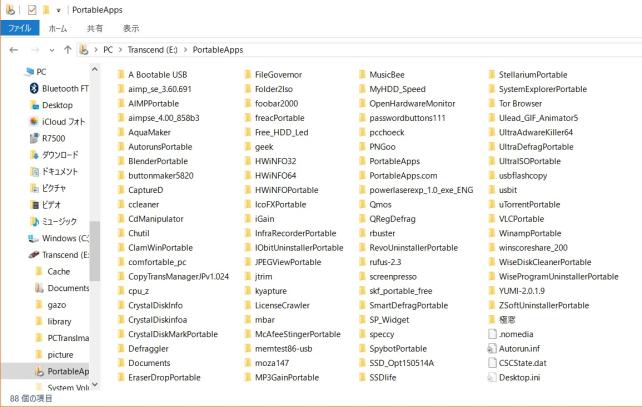642x407 pixels.
Task: Select the rufus-2.3 folder icon
Action: [362, 262]
